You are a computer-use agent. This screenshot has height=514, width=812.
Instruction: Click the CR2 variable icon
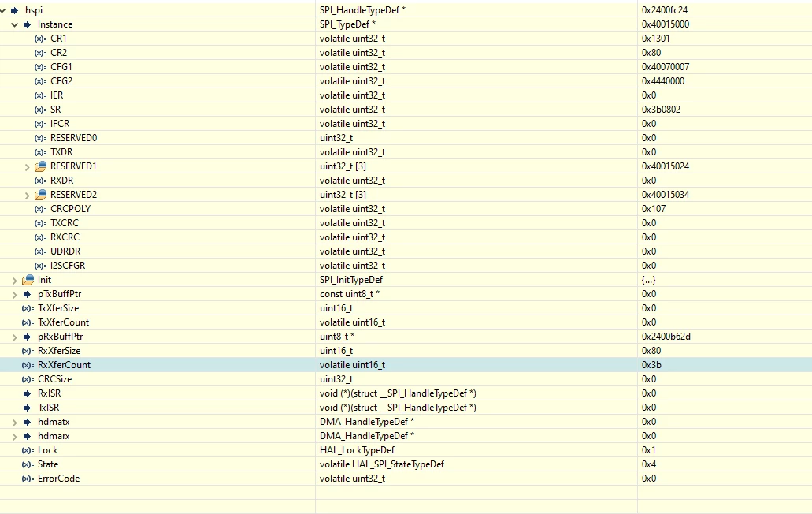(x=40, y=53)
